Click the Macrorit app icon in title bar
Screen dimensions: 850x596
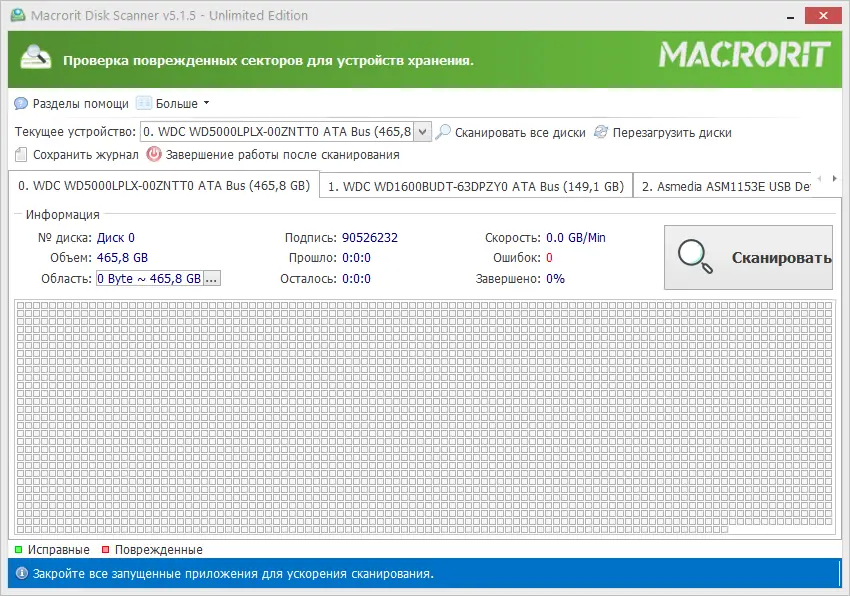point(20,15)
